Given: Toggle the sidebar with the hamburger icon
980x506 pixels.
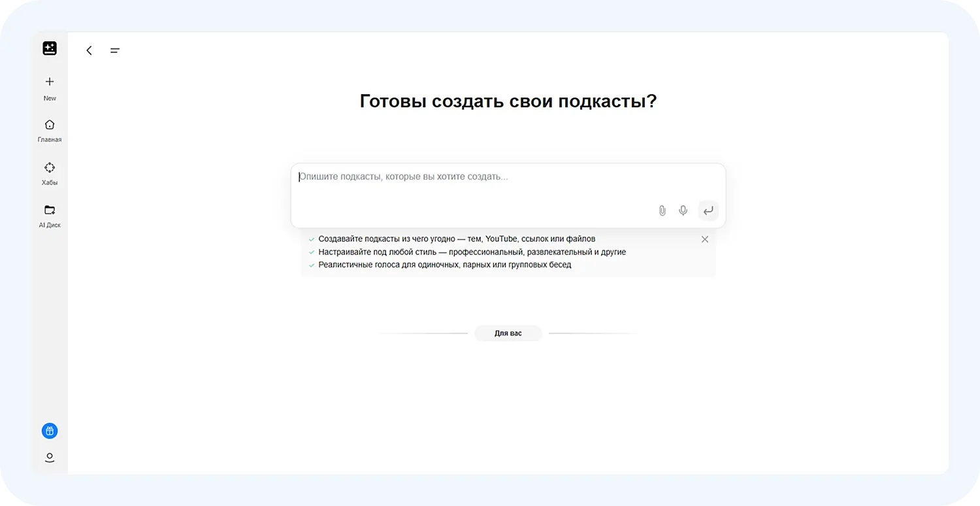Looking at the screenshot, I should coord(115,50).
